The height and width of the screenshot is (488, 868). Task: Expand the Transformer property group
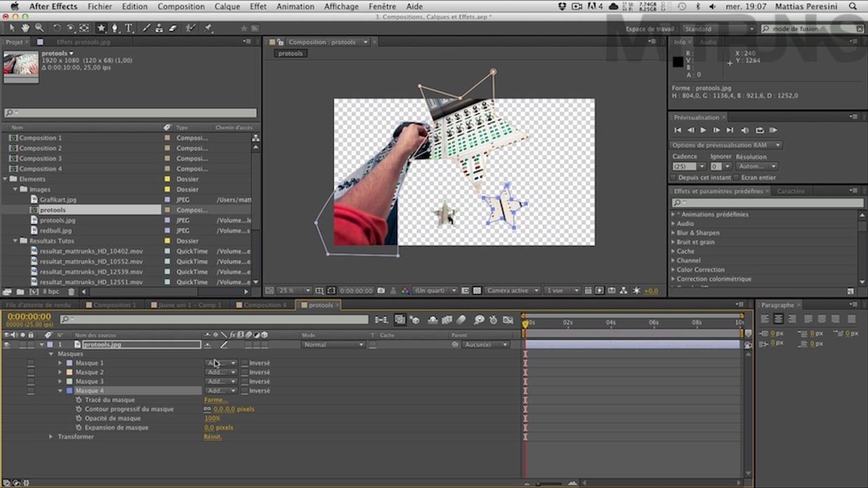(51, 437)
